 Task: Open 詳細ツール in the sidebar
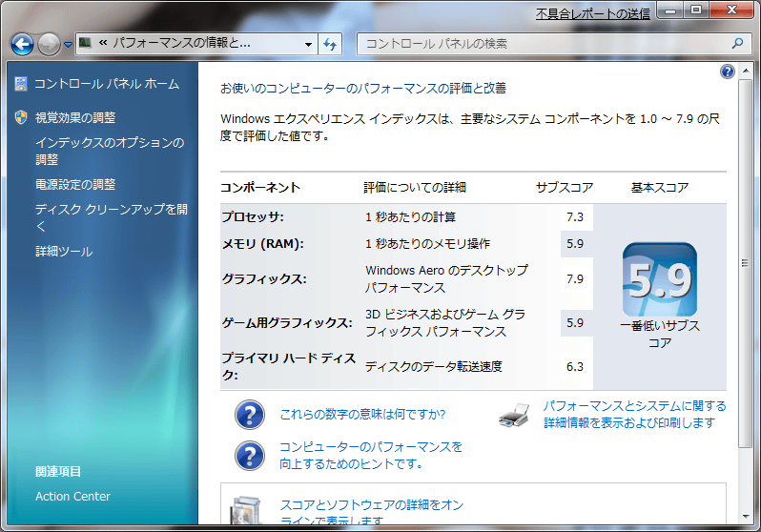[x=64, y=252]
